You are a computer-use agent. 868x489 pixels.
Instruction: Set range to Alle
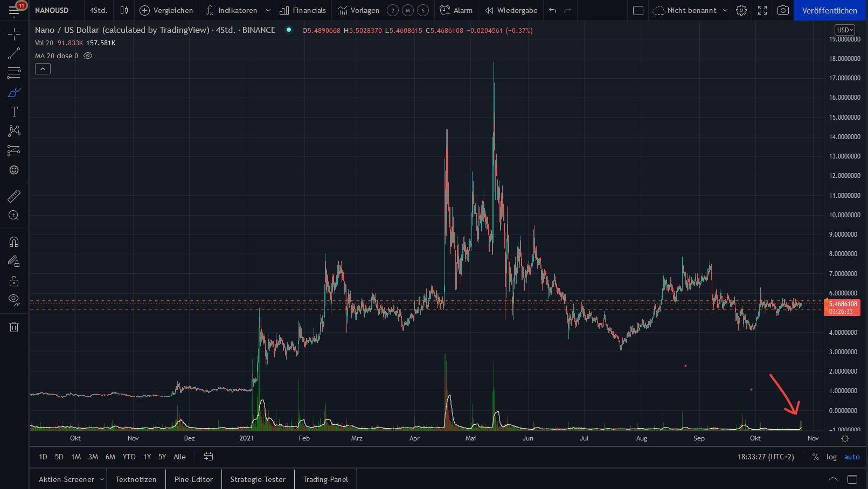(x=179, y=457)
